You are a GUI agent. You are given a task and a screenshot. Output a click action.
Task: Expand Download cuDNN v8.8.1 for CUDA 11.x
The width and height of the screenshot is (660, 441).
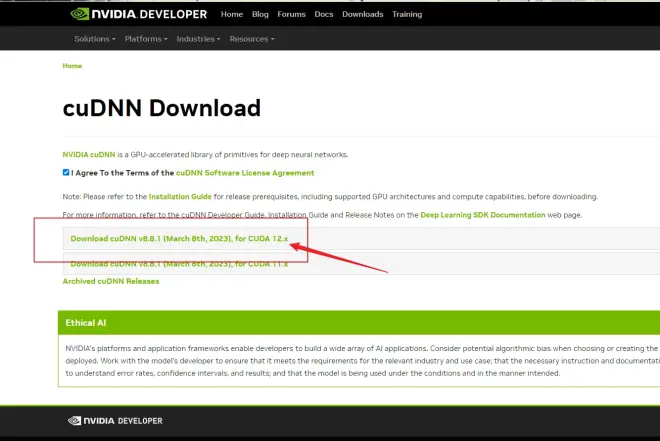click(179, 264)
